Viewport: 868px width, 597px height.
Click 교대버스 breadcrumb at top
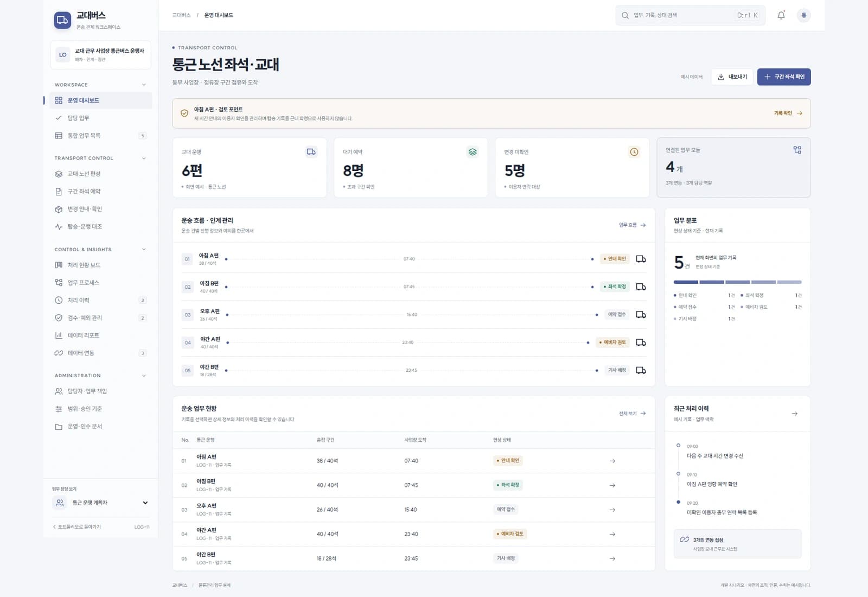coord(181,15)
